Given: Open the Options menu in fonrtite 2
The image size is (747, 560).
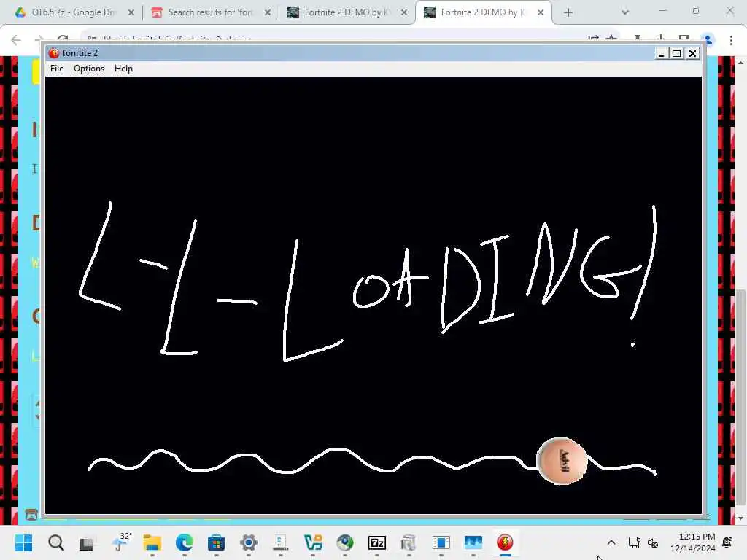Looking at the screenshot, I should [x=88, y=69].
